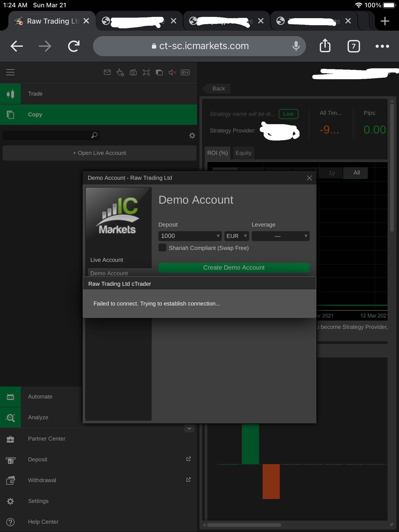Open the hamburger menu in cTrader
This screenshot has height=532, width=399.
pos(10,72)
